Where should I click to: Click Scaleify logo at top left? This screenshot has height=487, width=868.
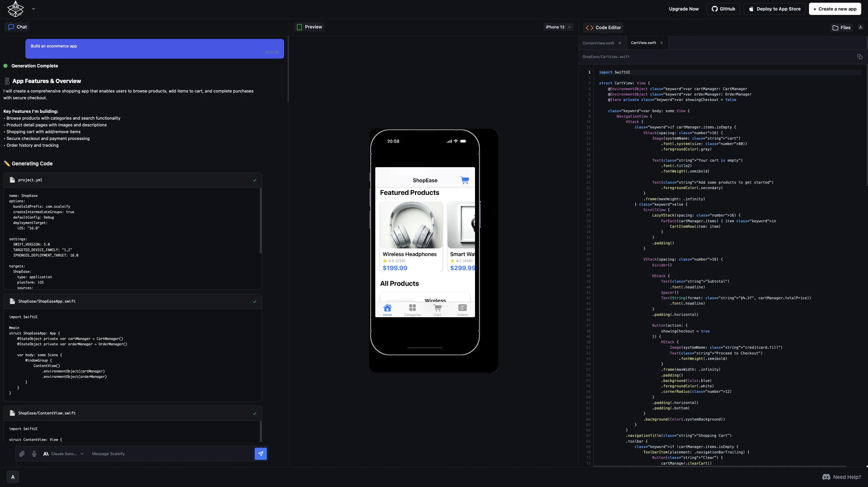[16, 9]
